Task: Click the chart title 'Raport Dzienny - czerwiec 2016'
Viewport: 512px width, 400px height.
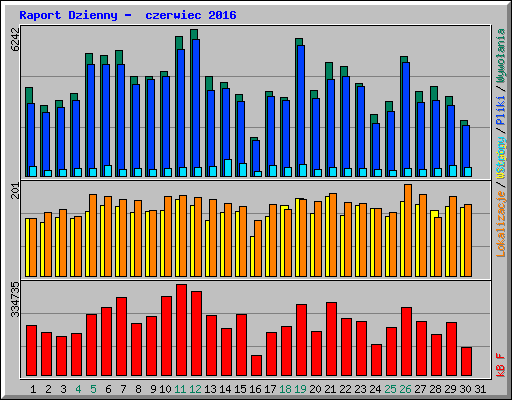Action: 128,15
